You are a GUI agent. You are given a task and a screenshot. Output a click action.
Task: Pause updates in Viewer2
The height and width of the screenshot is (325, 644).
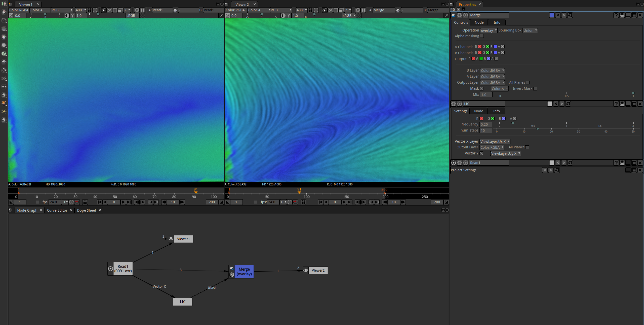pyautogui.click(x=363, y=10)
